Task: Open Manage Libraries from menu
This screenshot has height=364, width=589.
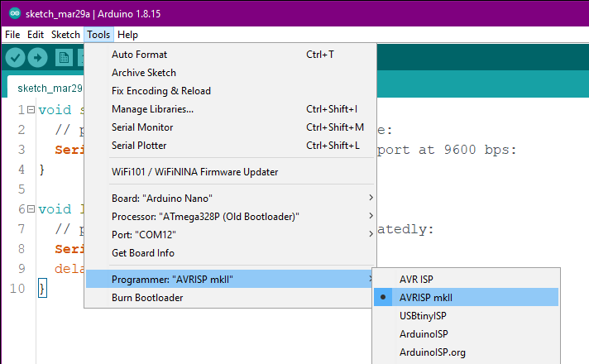Action: tap(152, 108)
